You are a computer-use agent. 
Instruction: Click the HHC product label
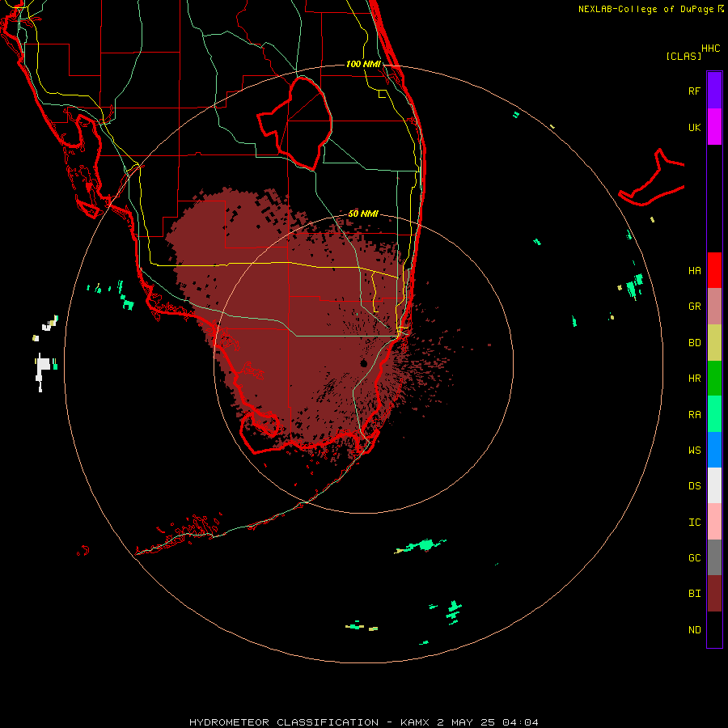coord(711,49)
